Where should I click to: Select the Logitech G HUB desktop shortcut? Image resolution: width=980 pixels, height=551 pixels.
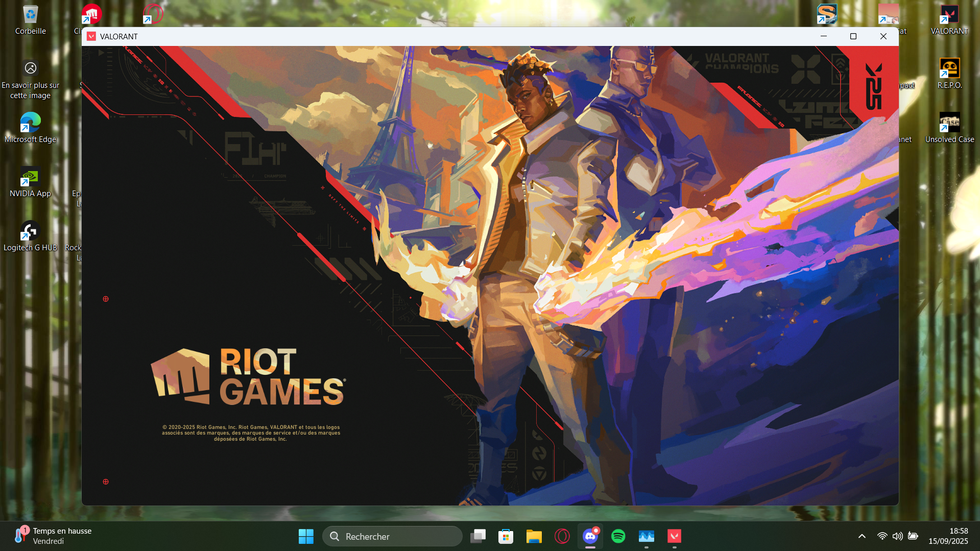[x=31, y=236]
